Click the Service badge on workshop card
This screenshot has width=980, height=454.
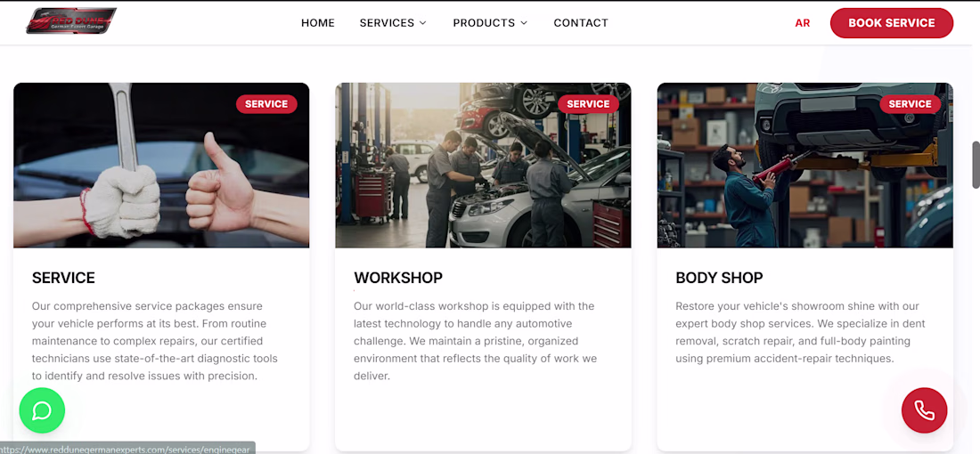click(x=588, y=104)
